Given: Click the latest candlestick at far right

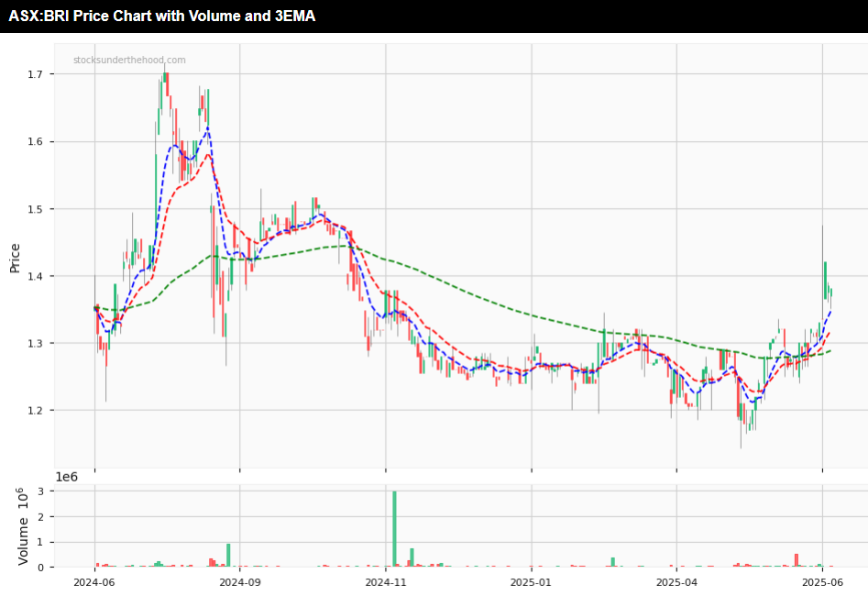Looking at the screenshot, I should coord(830,292).
